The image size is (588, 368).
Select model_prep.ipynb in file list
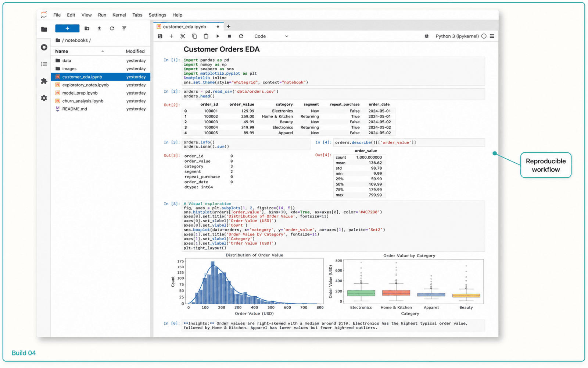101,93
